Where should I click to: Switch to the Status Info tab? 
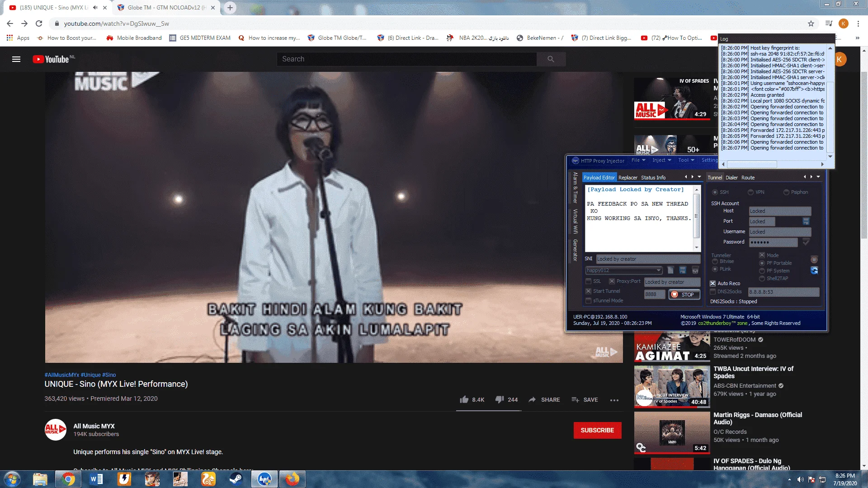[x=653, y=178]
